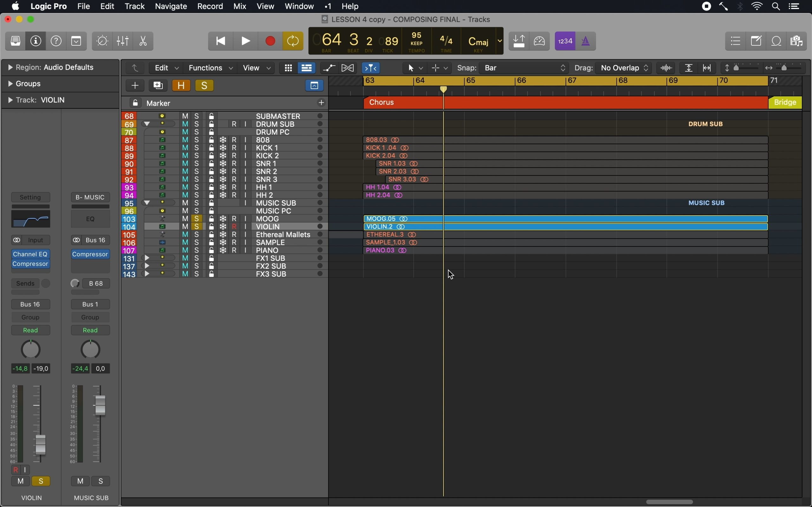Click the Duplicate Track icon
This screenshot has width=812, height=507.
coord(158,86)
